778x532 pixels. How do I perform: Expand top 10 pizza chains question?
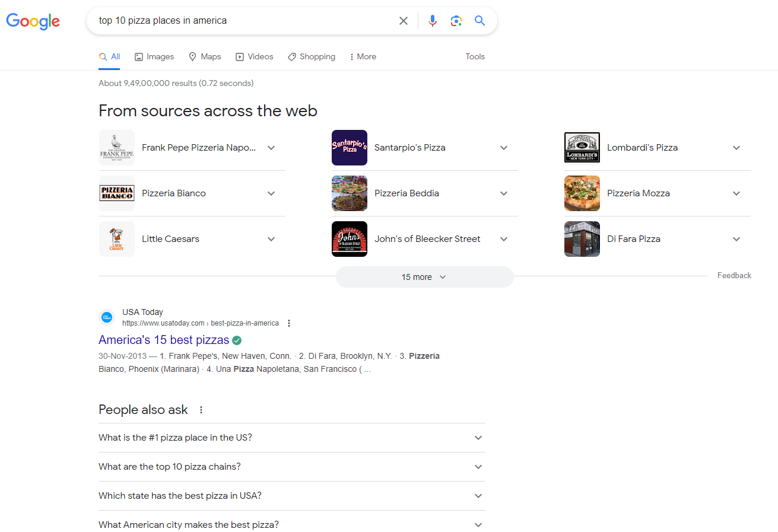point(292,467)
